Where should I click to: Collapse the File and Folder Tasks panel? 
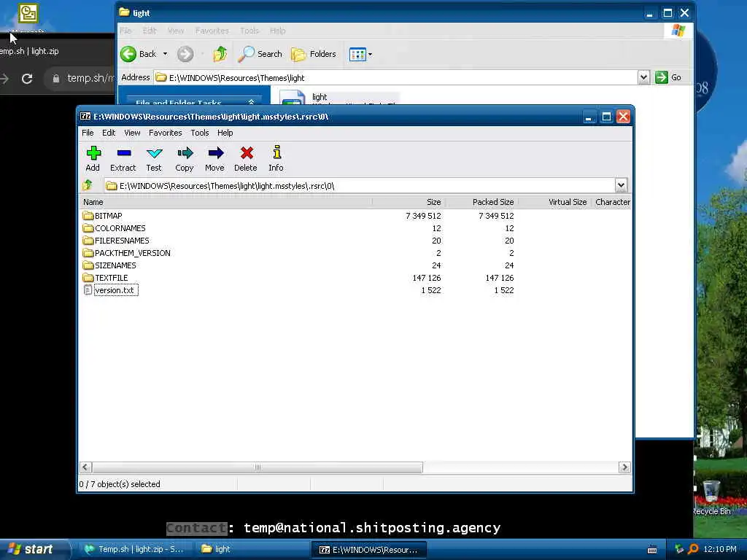[x=251, y=102]
